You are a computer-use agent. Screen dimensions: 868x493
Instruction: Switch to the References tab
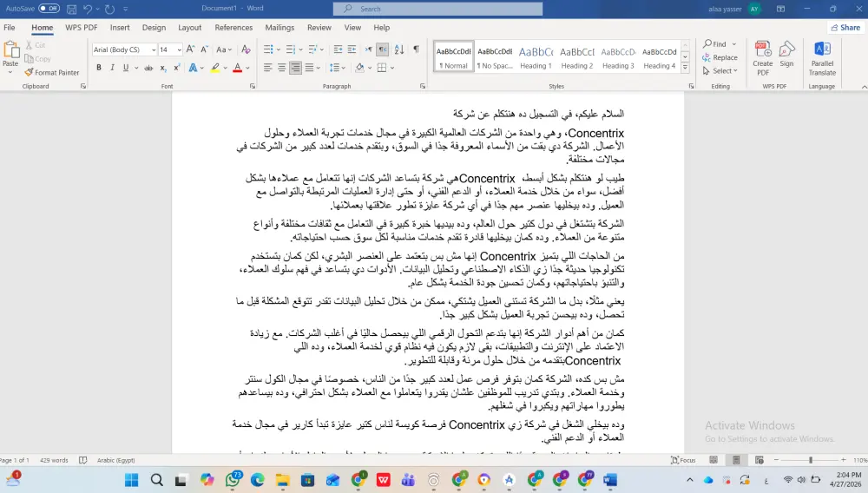[x=233, y=27]
